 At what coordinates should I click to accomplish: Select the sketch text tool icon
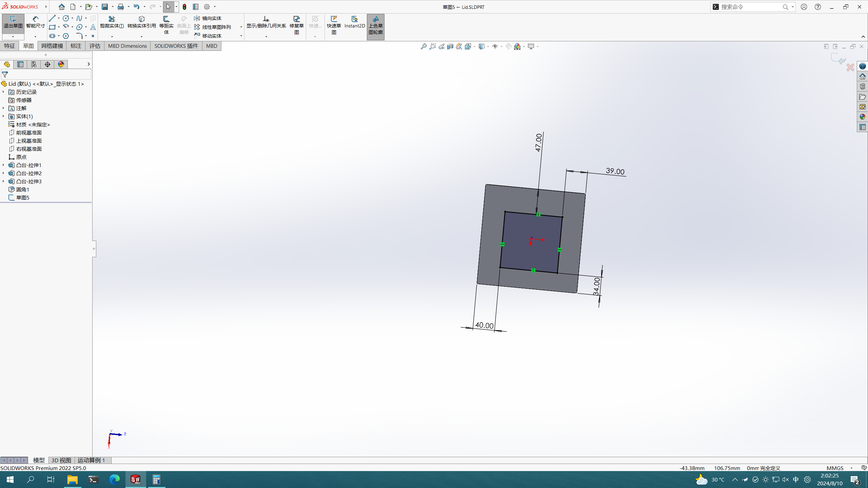(93, 27)
